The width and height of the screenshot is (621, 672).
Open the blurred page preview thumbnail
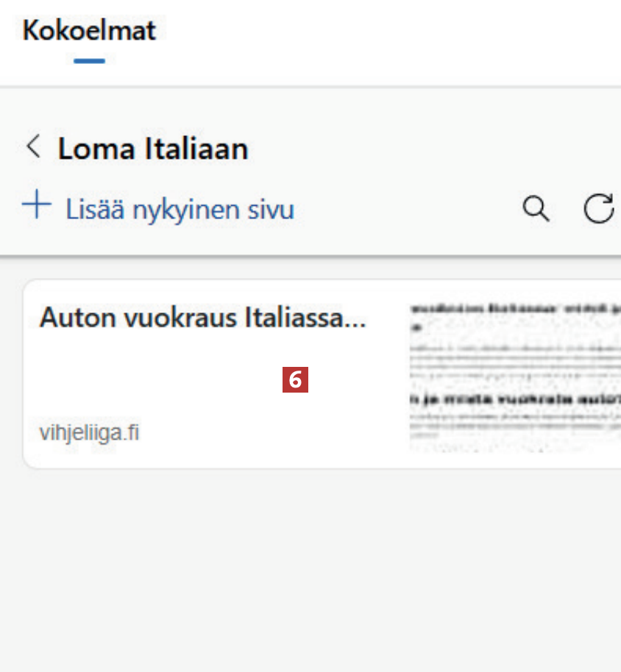tap(515, 373)
